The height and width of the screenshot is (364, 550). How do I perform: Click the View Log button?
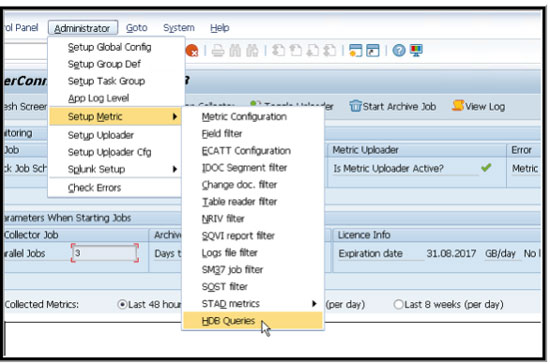click(479, 106)
